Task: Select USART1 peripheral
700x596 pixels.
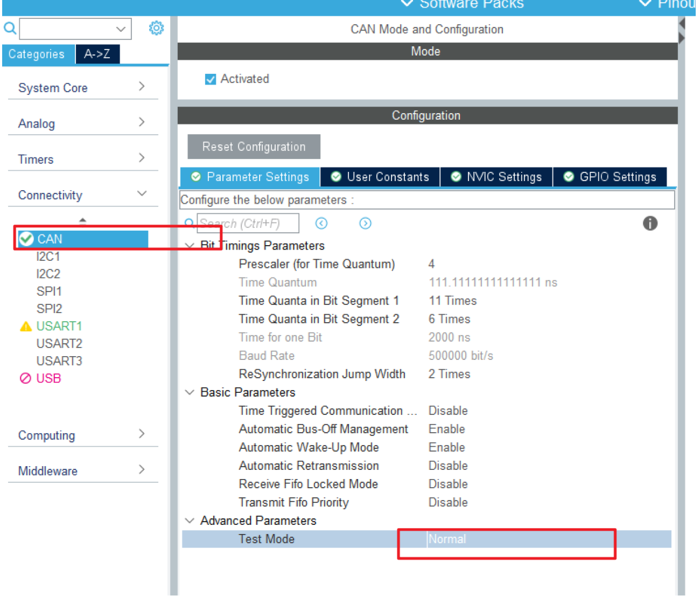Action: (59, 326)
